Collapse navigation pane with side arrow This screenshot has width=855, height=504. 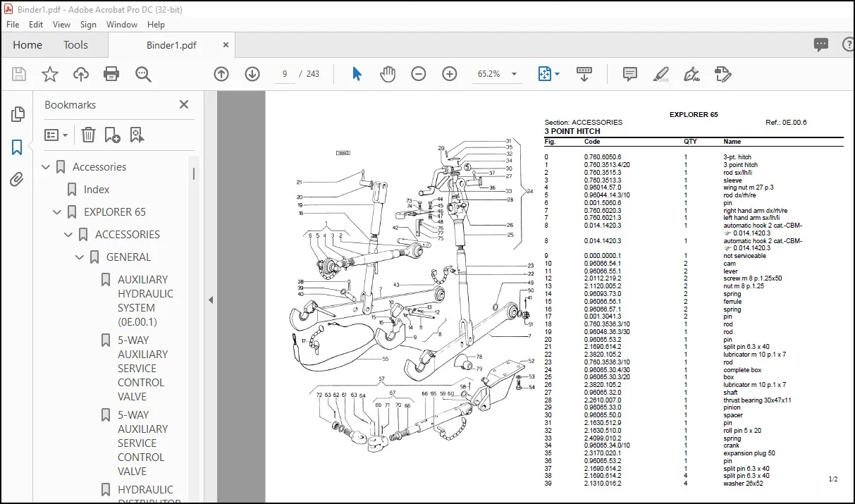(211, 300)
